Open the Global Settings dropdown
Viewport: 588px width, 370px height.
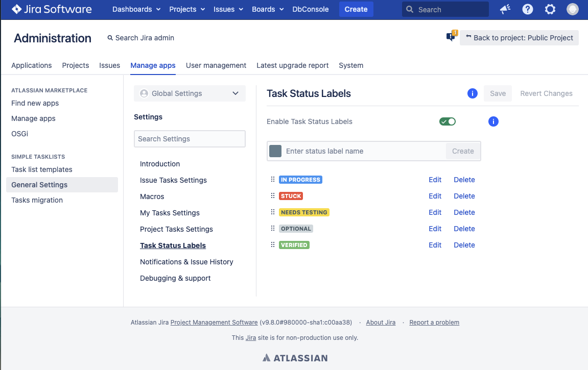pos(190,93)
